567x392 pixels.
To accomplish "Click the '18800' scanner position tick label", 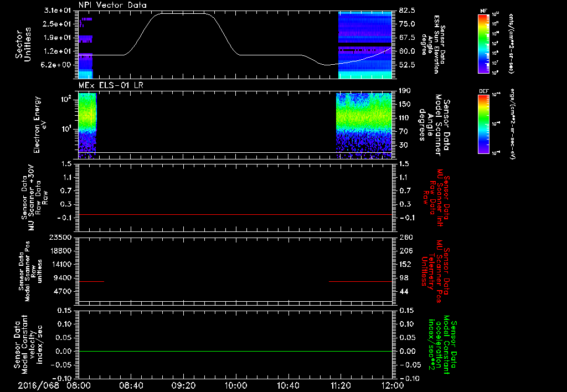I will point(62,251).
